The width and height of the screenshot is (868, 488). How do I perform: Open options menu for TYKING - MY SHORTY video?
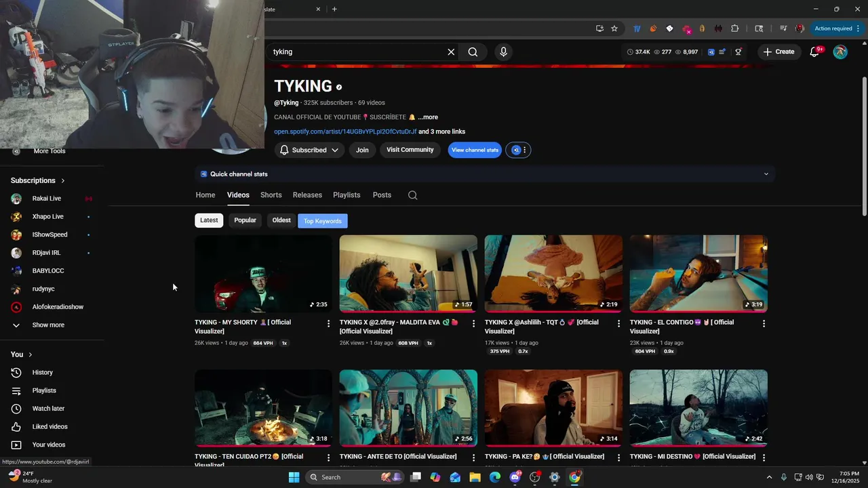tap(329, 323)
